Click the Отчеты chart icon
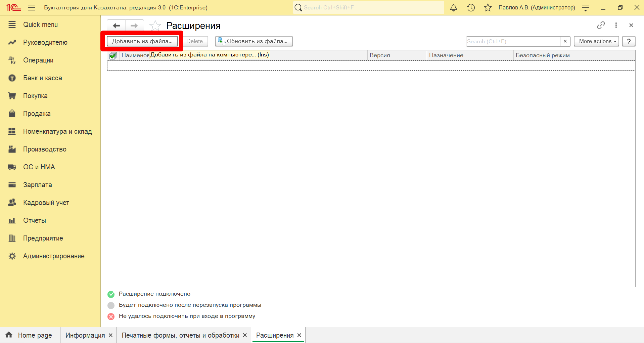This screenshot has width=644, height=343. (12, 220)
